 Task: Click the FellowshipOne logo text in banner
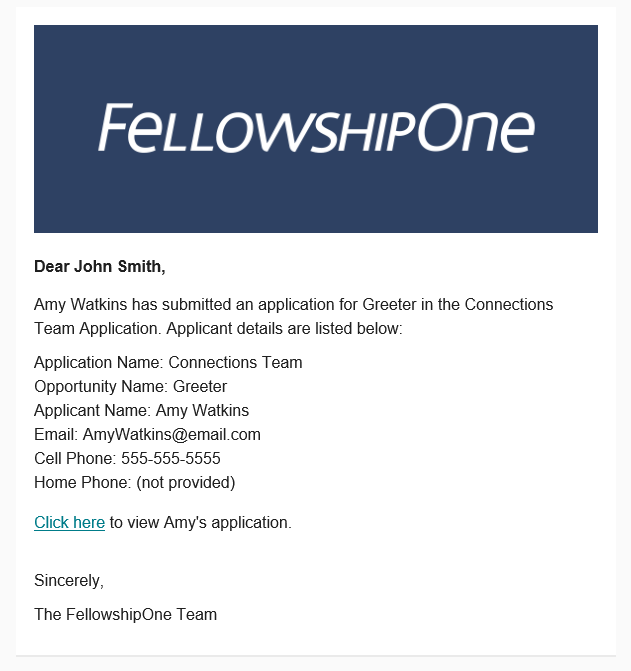(317, 128)
